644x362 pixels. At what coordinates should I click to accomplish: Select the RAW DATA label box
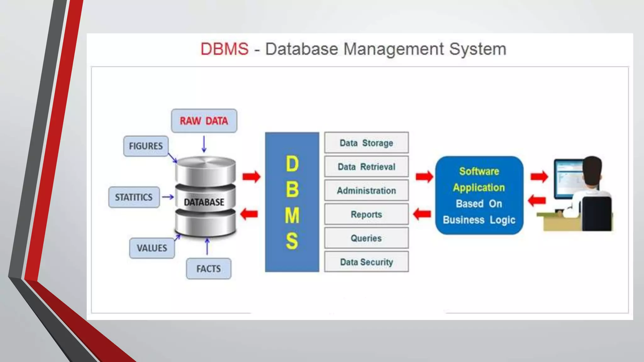pyautogui.click(x=204, y=121)
